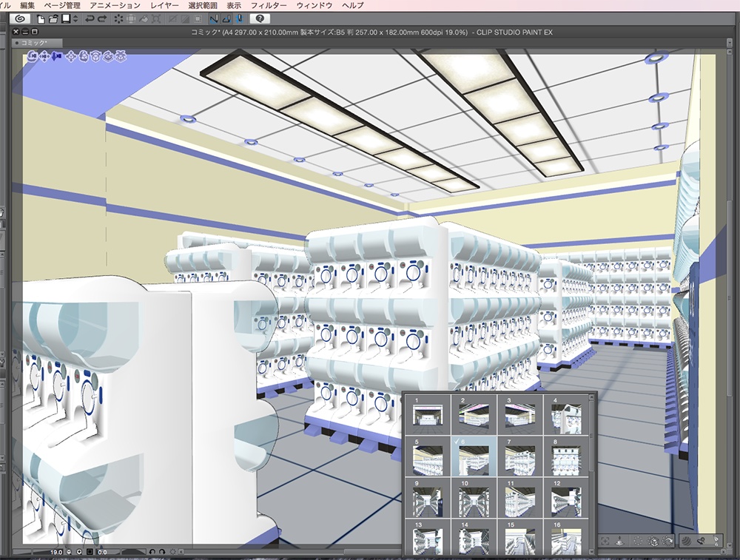Click scroll-down arrow of camera preset list
Image resolution: width=740 pixels, height=560 pixels.
click(x=592, y=553)
